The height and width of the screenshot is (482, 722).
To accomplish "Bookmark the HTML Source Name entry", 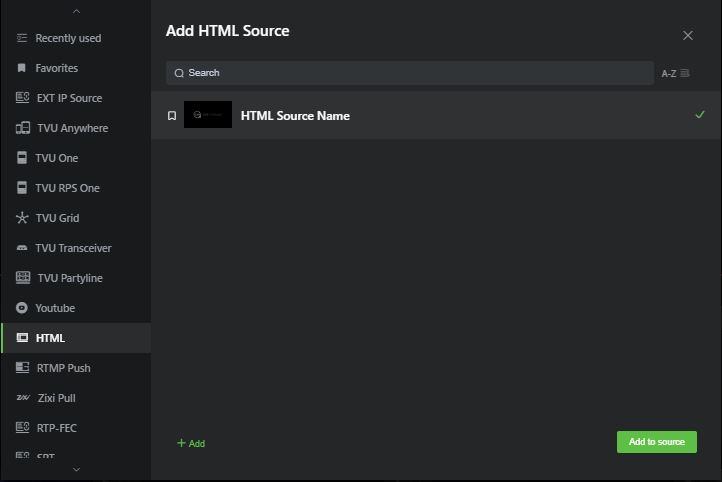I will tap(172, 116).
